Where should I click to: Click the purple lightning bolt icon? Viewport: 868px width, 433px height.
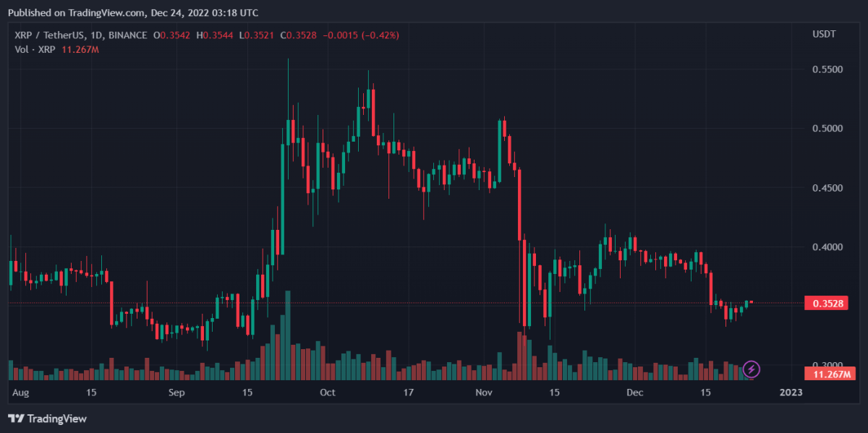tap(751, 369)
